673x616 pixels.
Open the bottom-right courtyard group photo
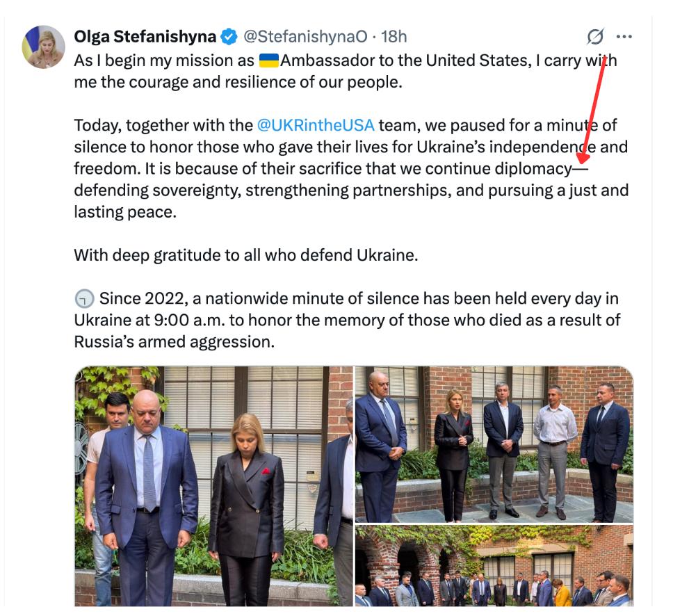(x=494, y=565)
